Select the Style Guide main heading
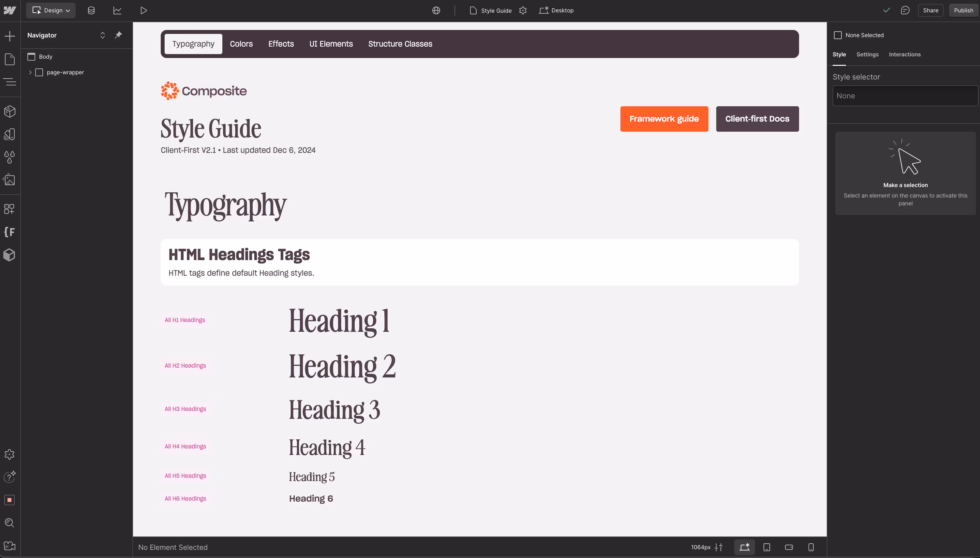 point(211,128)
